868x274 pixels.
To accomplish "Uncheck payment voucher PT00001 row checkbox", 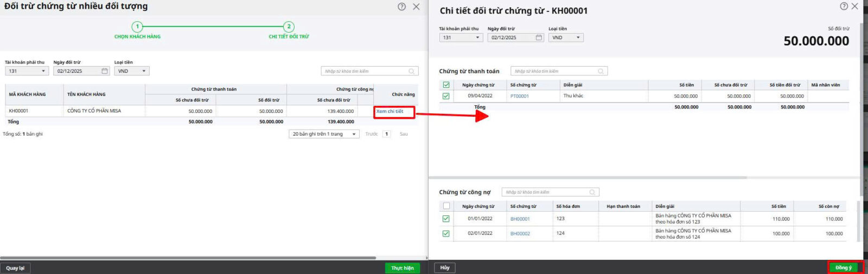I will tap(446, 96).
